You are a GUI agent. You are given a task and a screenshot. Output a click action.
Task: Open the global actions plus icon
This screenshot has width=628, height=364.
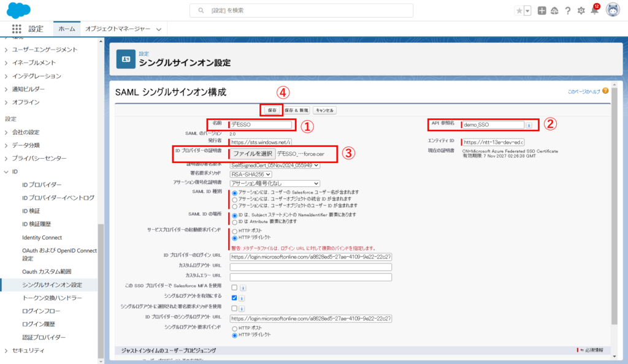542,11
